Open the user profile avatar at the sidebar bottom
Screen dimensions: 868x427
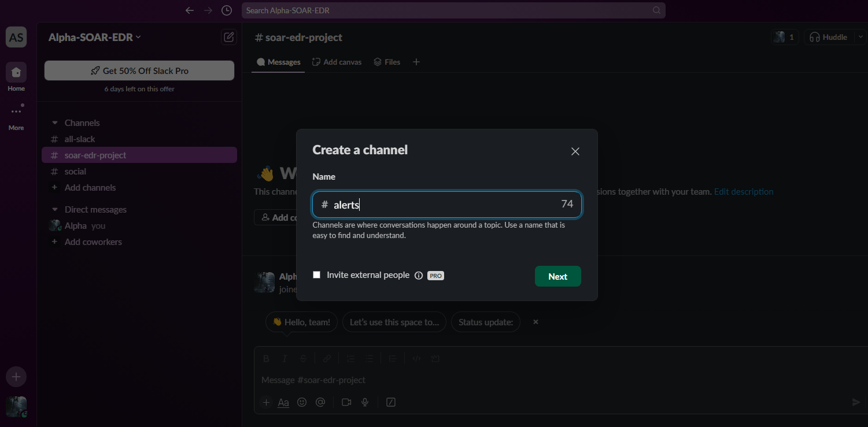click(16, 407)
